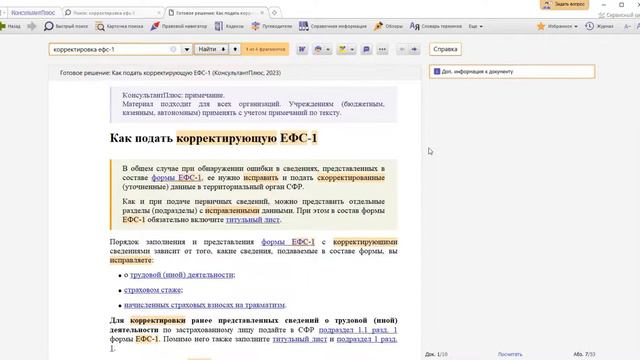Click the КонсультантПлюс: примечание note box

[253, 104]
